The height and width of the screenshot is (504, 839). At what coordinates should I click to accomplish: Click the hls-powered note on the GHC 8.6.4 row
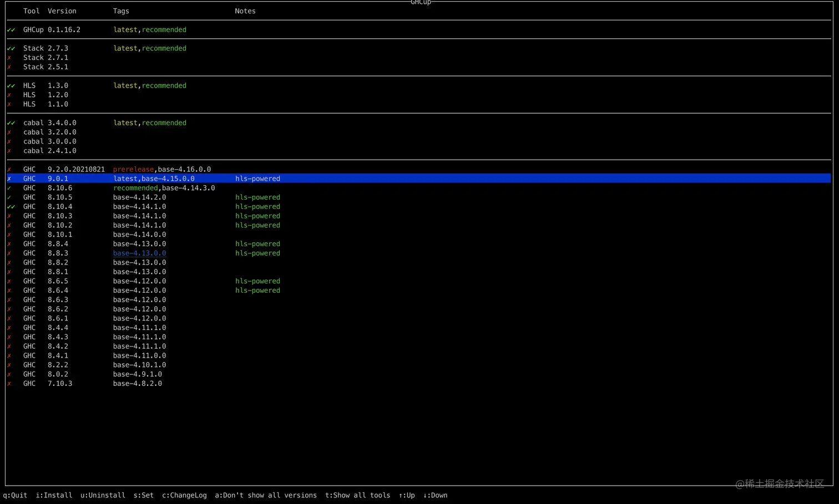257,291
